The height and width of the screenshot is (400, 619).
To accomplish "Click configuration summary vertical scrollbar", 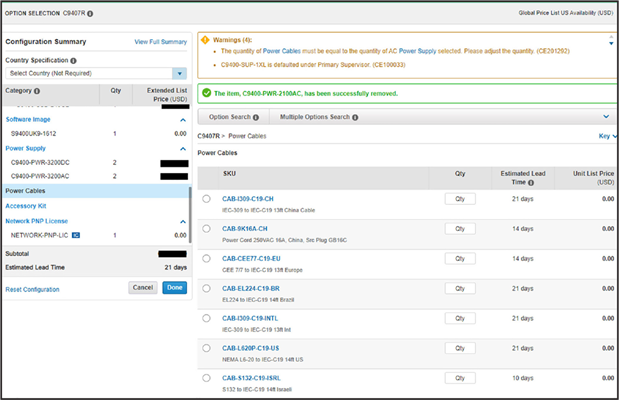I will [x=190, y=215].
